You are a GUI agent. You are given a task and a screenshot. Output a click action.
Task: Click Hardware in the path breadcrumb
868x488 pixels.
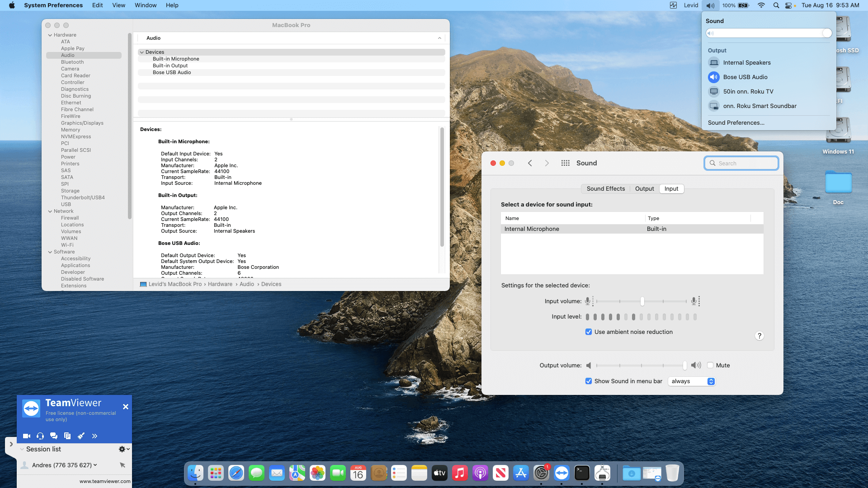[220, 284]
